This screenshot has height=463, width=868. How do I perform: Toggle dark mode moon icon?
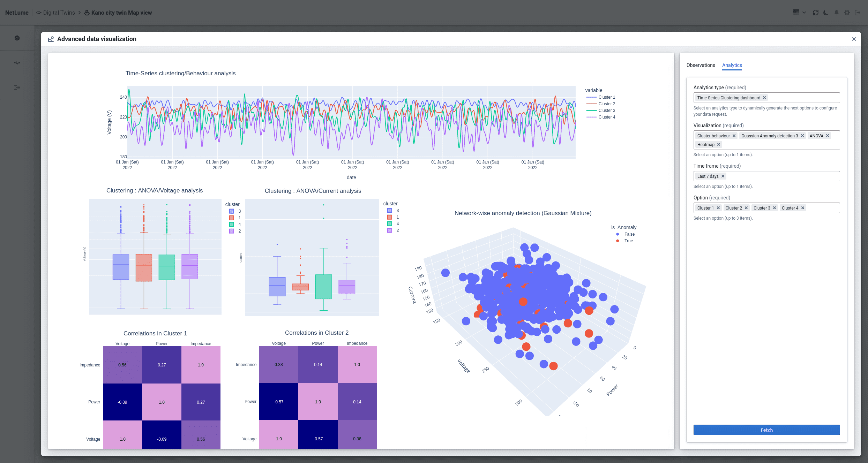[826, 13]
